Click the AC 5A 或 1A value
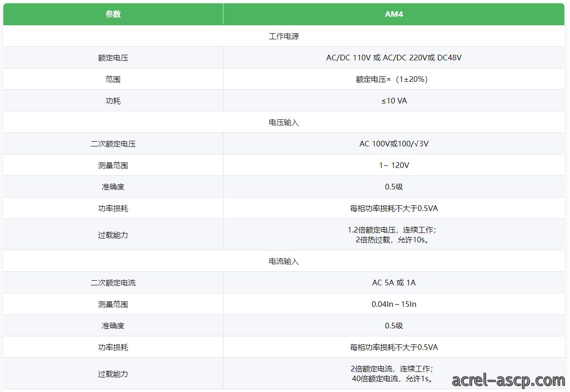Screen dimensions: 570x392 click(x=394, y=283)
